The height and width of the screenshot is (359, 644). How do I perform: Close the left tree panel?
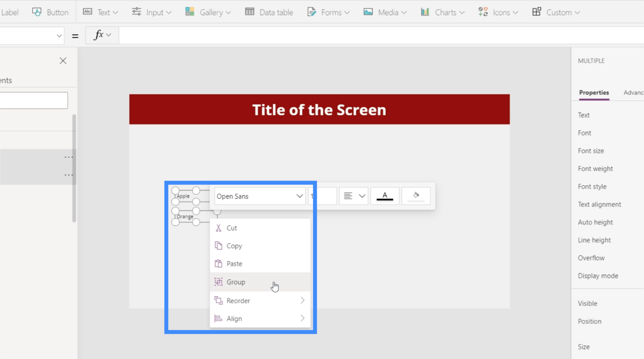tap(63, 61)
